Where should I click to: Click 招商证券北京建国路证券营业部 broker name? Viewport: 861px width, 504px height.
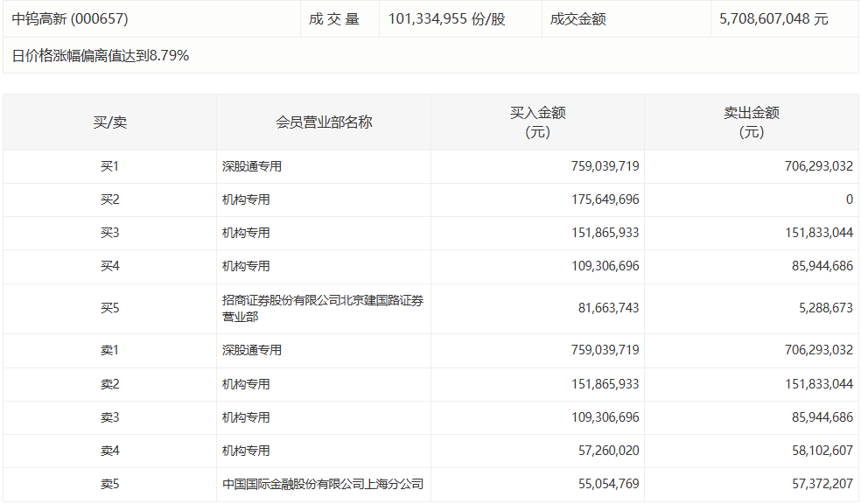[x=324, y=308]
